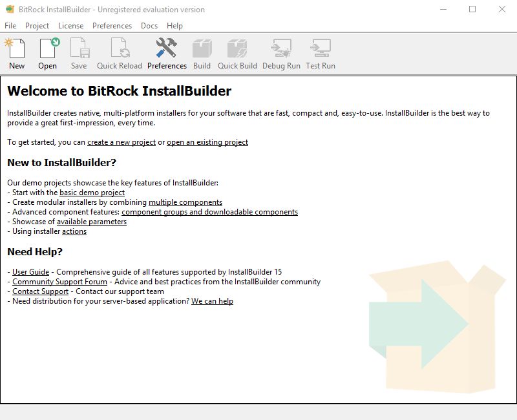The image size is (517, 420).
Task: Open the Docs menu
Action: coord(149,26)
